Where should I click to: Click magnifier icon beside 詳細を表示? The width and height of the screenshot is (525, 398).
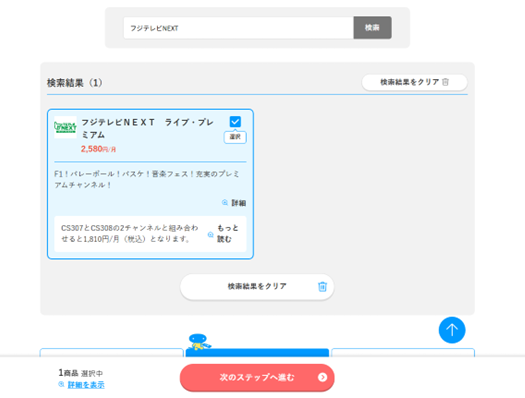pyautogui.click(x=61, y=384)
